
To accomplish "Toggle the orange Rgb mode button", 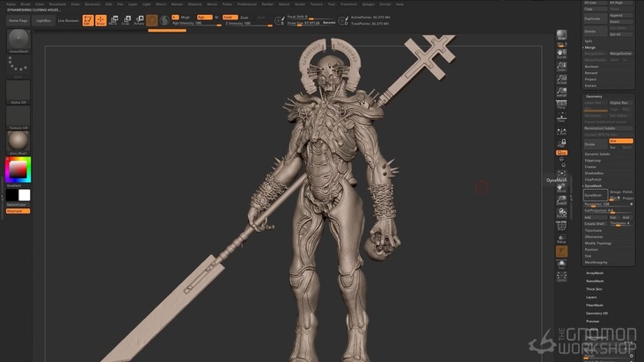I will (x=204, y=18).
